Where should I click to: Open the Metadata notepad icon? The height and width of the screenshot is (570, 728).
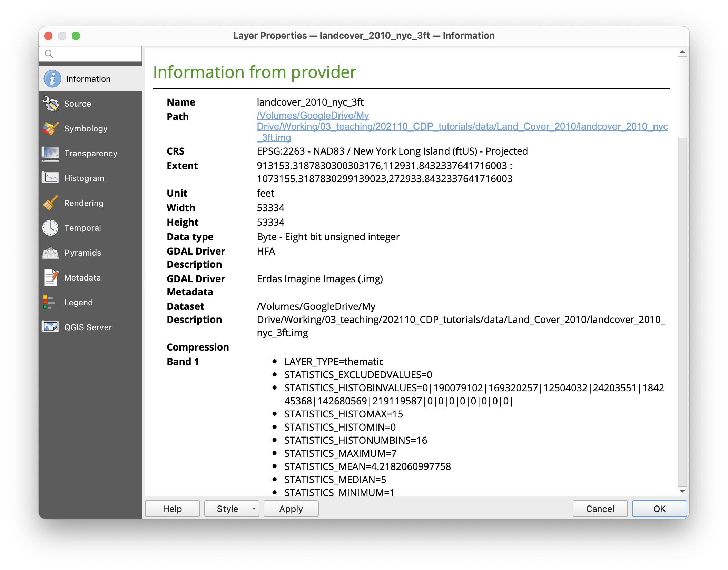pyautogui.click(x=51, y=278)
